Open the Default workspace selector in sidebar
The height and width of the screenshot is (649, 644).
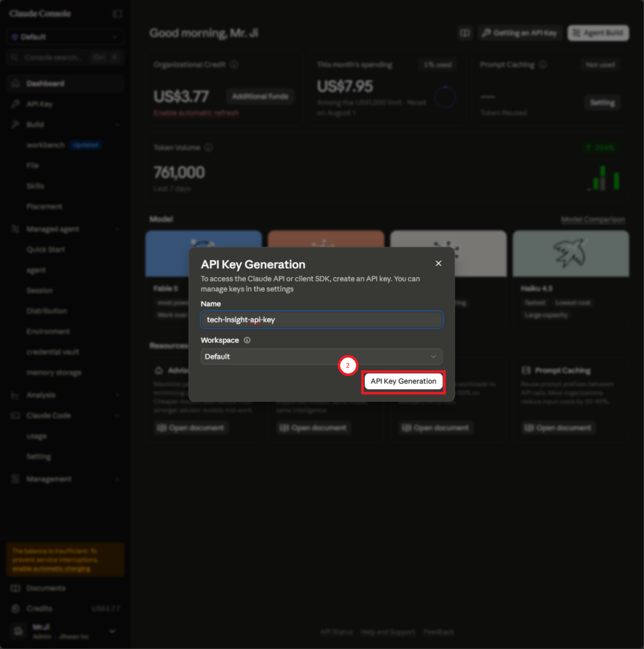65,37
